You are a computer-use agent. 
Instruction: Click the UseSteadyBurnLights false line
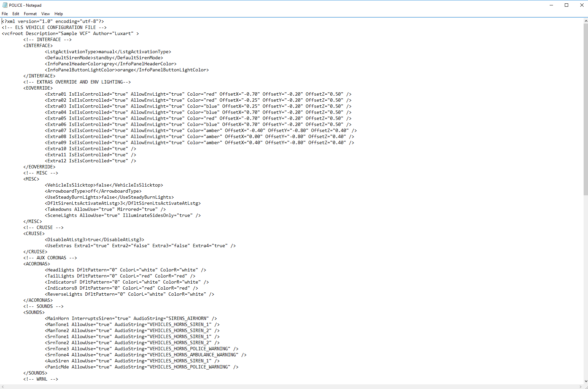[109, 197]
